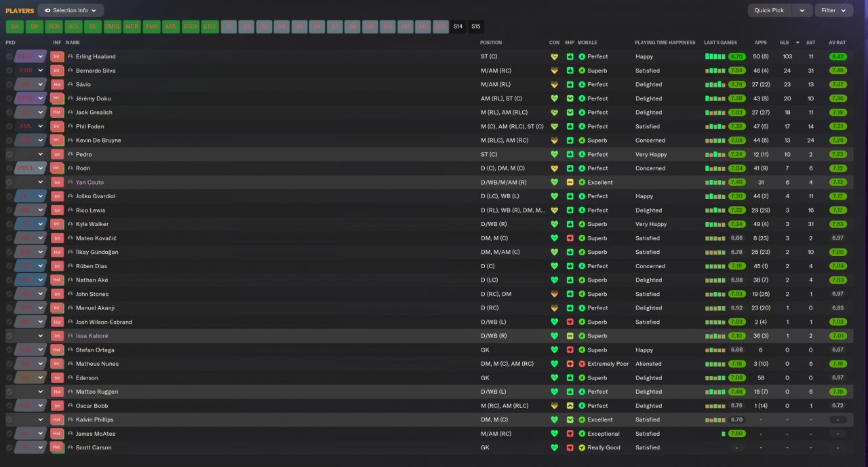The image size is (868, 467).
Task: Select the S15 substitute slot
Action: [476, 26]
